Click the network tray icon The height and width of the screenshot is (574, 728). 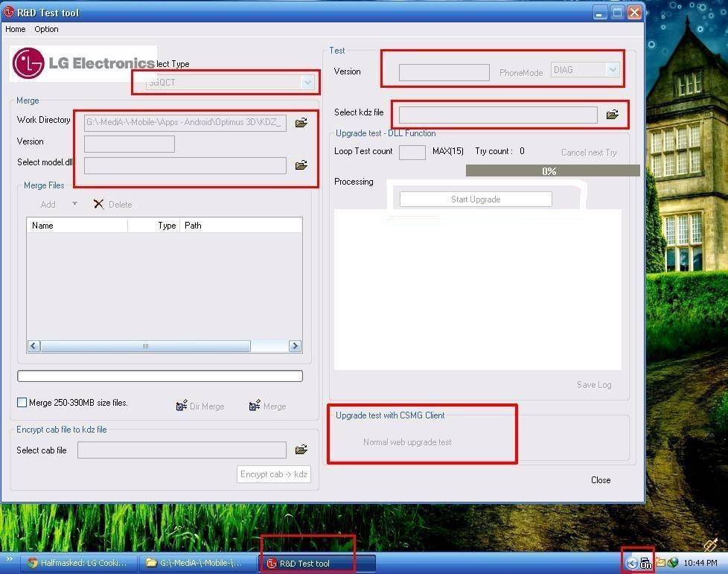[645, 564]
